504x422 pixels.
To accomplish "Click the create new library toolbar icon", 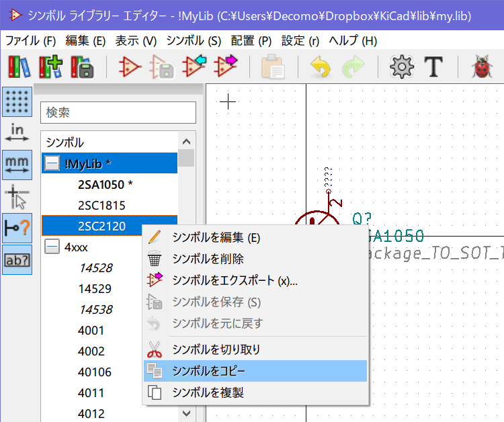I will click(19, 67).
